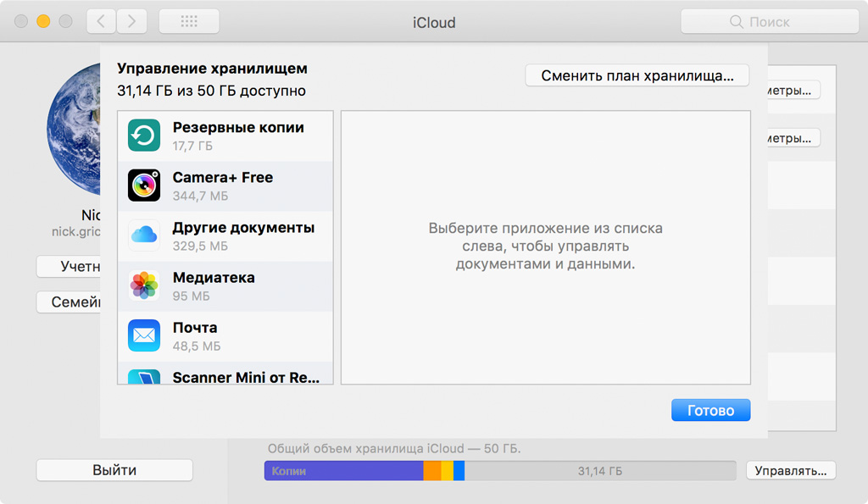This screenshot has height=504, width=868.
Task: Select the Другие документы list entry
Action: pyautogui.click(x=225, y=236)
